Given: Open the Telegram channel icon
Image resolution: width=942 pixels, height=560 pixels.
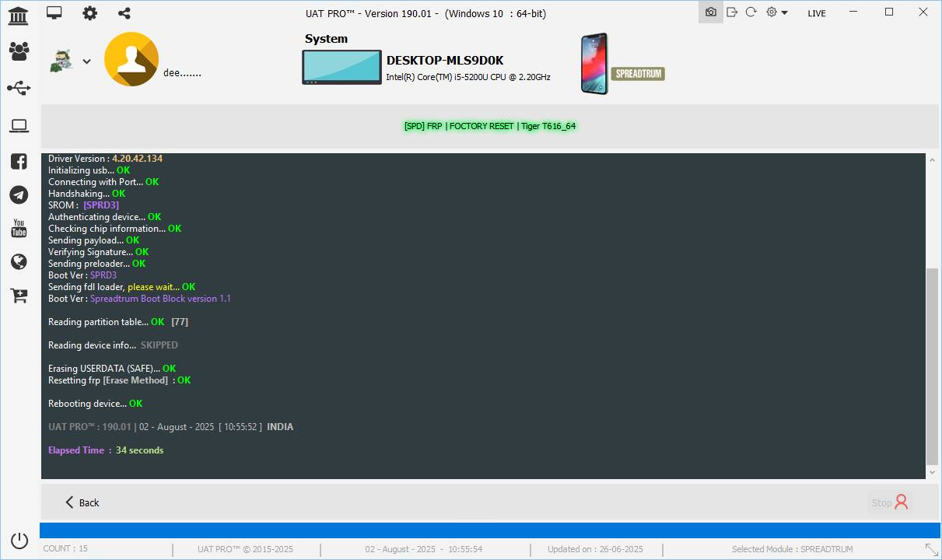Looking at the screenshot, I should tap(19, 195).
